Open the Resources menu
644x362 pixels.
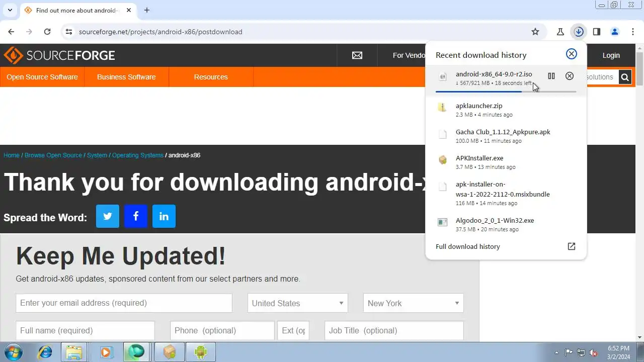pyautogui.click(x=211, y=77)
